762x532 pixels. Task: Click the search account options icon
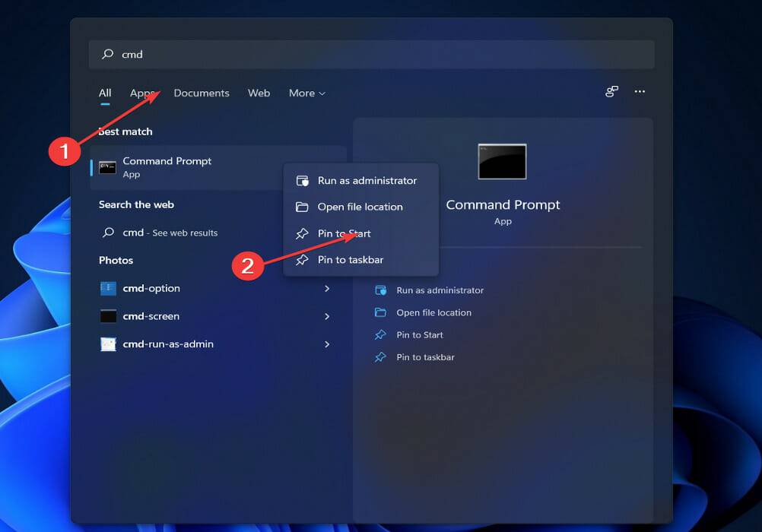[x=611, y=91]
